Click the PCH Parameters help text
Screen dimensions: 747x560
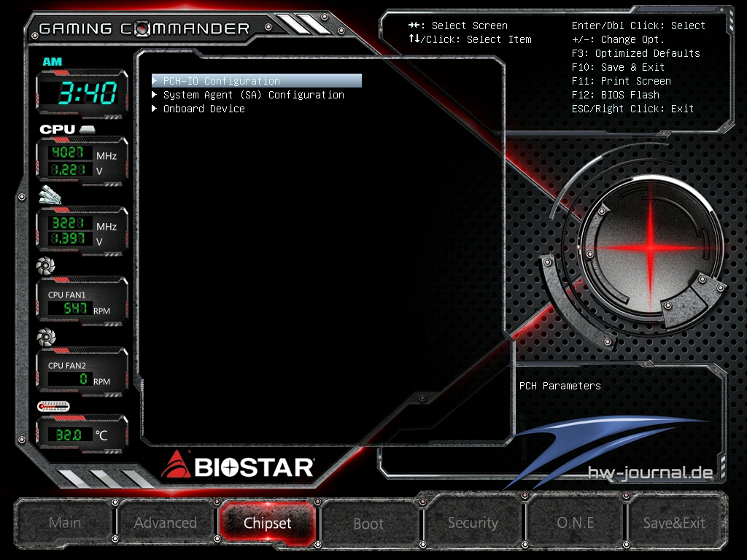(560, 386)
